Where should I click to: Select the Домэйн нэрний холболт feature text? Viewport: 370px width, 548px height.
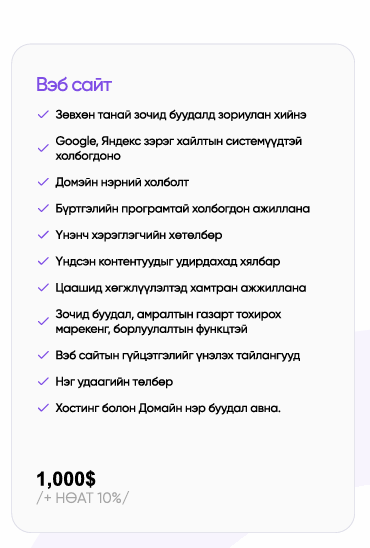(122, 182)
